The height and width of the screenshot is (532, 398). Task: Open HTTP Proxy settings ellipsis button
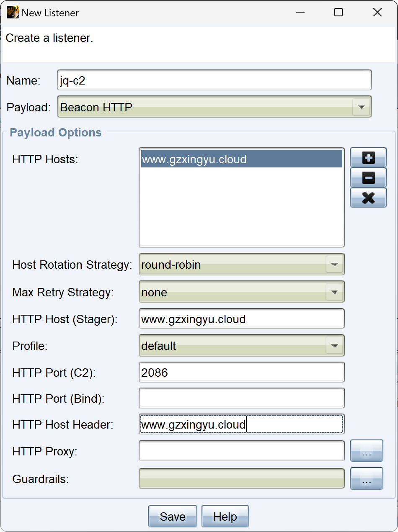pos(367,451)
